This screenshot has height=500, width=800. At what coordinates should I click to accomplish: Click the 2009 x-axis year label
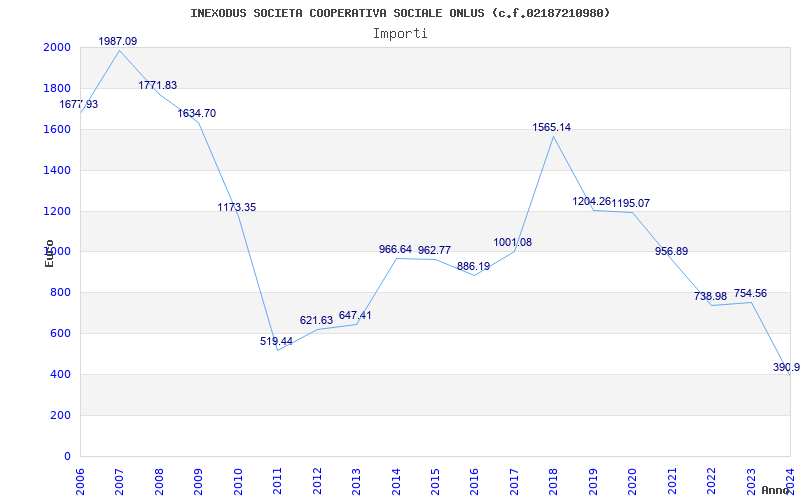[199, 481]
